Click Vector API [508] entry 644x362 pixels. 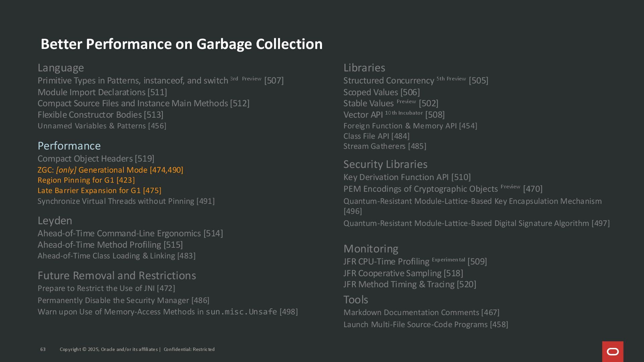[394, 115]
